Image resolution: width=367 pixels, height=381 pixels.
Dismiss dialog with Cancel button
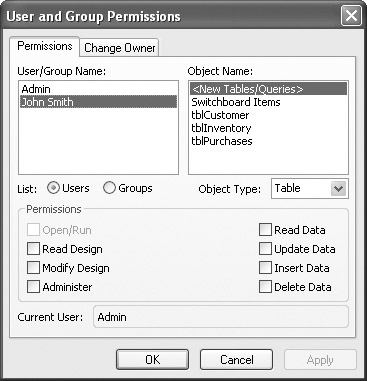[237, 360]
